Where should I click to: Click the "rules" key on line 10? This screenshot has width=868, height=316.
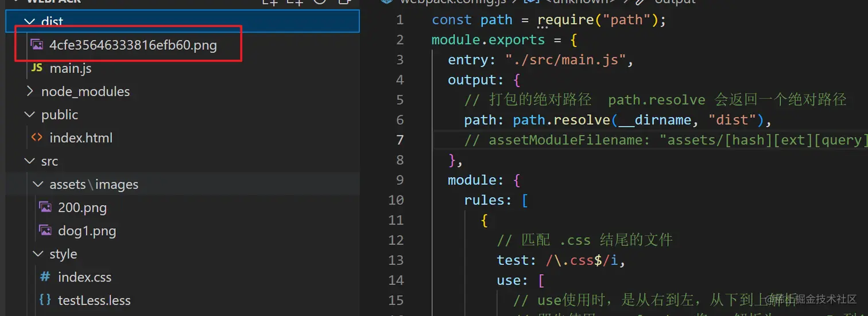click(485, 201)
